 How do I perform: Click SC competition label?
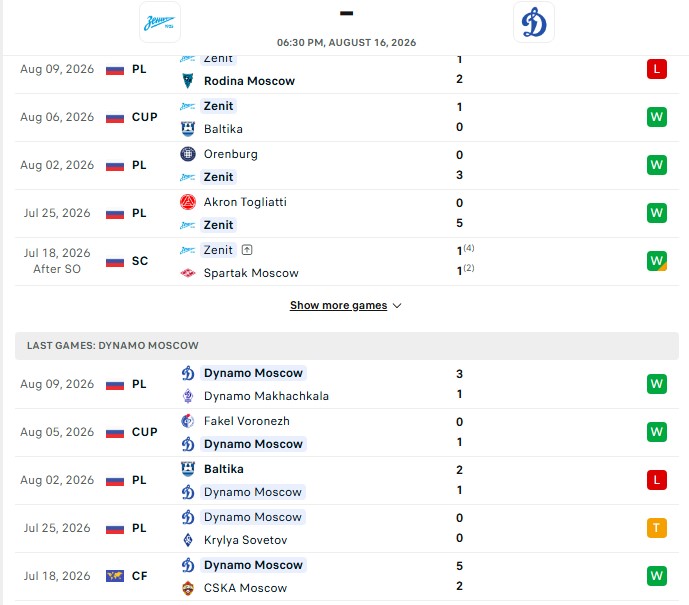point(140,261)
